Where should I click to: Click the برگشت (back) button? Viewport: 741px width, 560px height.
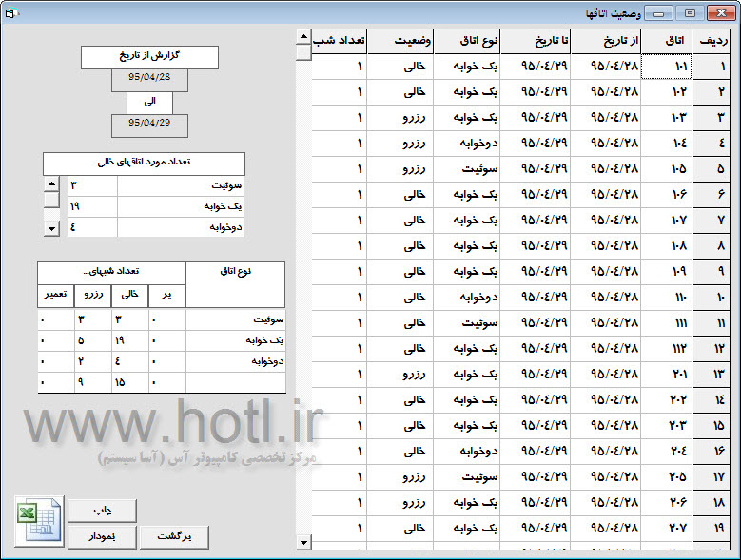(x=174, y=537)
